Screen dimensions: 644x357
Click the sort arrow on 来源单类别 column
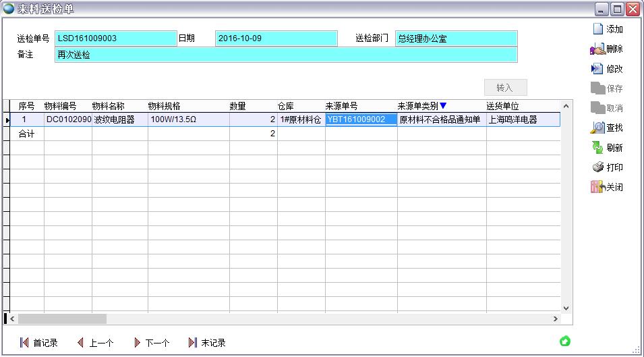coord(443,106)
